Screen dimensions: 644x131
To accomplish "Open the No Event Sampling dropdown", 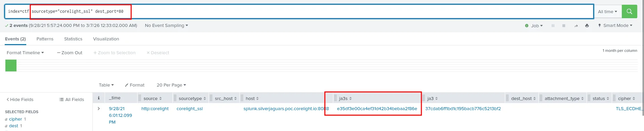I will (166, 26).
